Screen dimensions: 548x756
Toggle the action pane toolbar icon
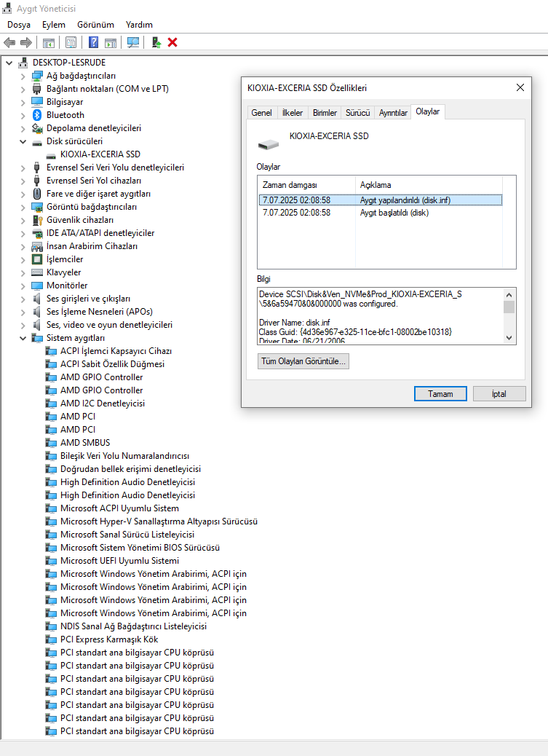click(111, 42)
